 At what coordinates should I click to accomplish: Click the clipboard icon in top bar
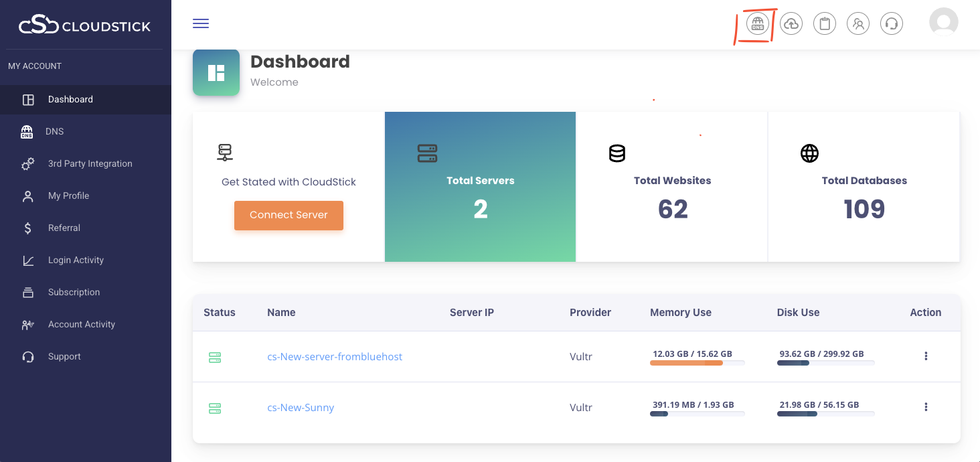[x=825, y=24]
